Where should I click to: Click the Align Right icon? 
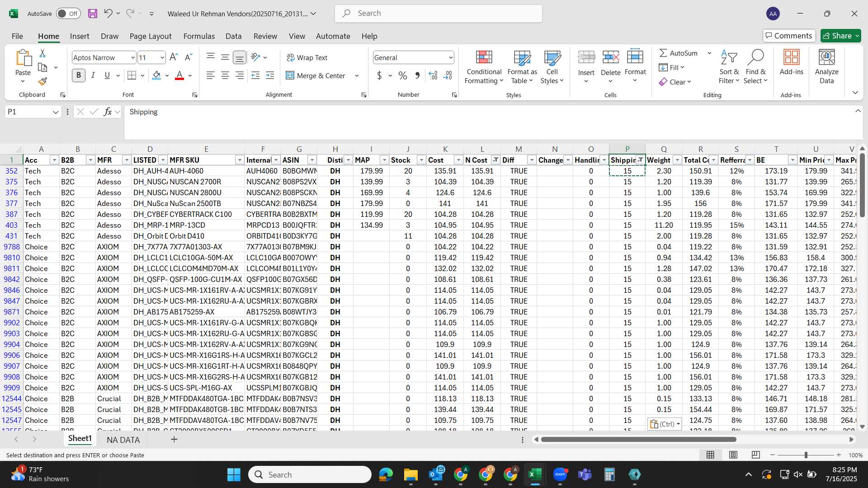[240, 75]
